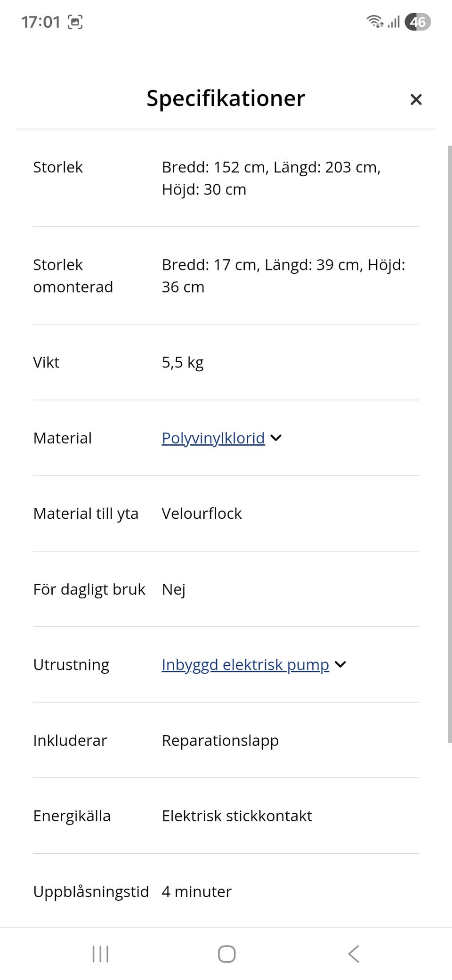The height and width of the screenshot is (980, 452).
Task: Tap the Android recent apps button
Action: click(100, 954)
